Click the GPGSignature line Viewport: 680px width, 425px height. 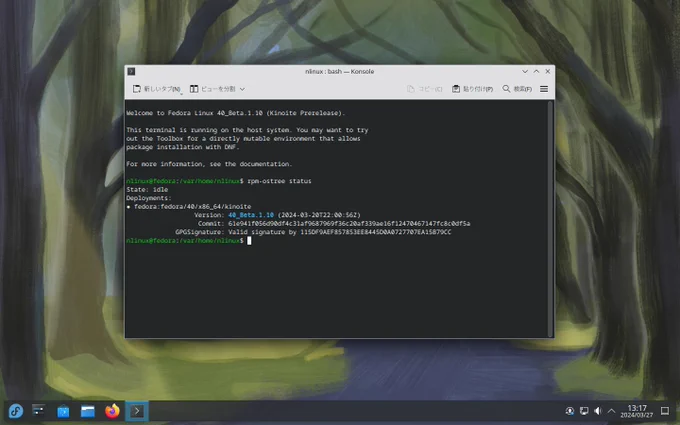pos(313,232)
